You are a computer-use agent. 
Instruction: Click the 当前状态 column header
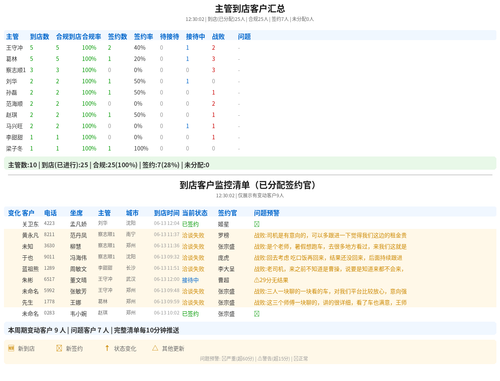(195, 213)
